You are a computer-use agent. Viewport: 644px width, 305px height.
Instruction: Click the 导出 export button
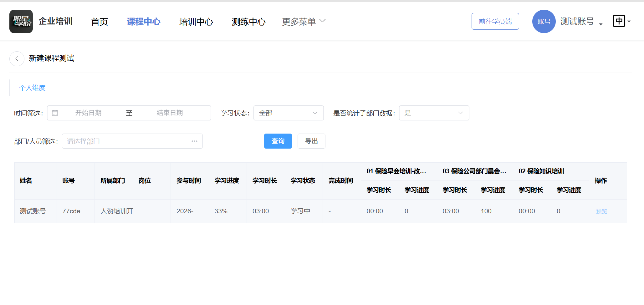click(x=311, y=141)
